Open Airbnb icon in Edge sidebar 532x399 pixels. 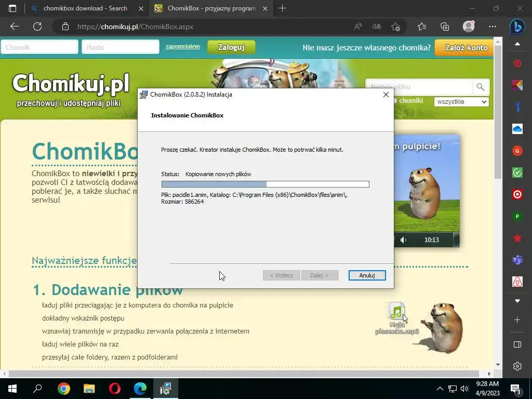(517, 282)
